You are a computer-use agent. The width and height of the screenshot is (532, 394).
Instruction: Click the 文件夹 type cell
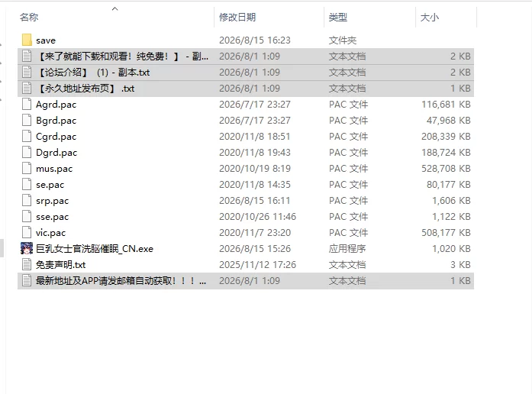343,40
